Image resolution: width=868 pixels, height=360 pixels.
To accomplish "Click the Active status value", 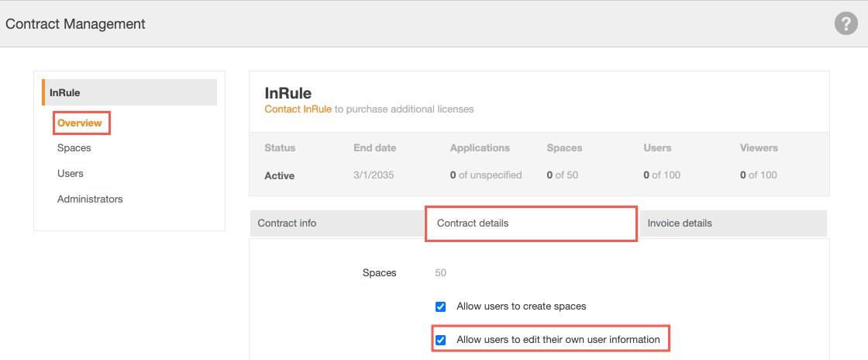I will pos(280,175).
